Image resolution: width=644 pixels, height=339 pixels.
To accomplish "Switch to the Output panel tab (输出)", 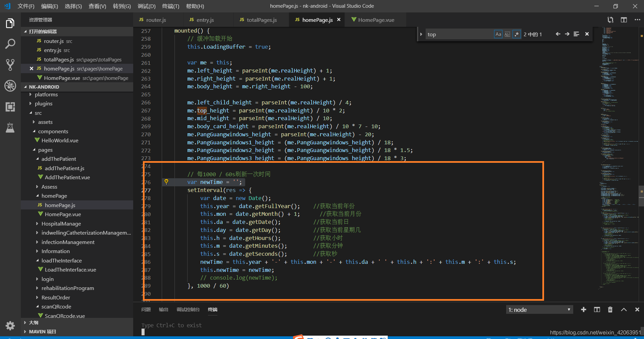I will (x=164, y=309).
